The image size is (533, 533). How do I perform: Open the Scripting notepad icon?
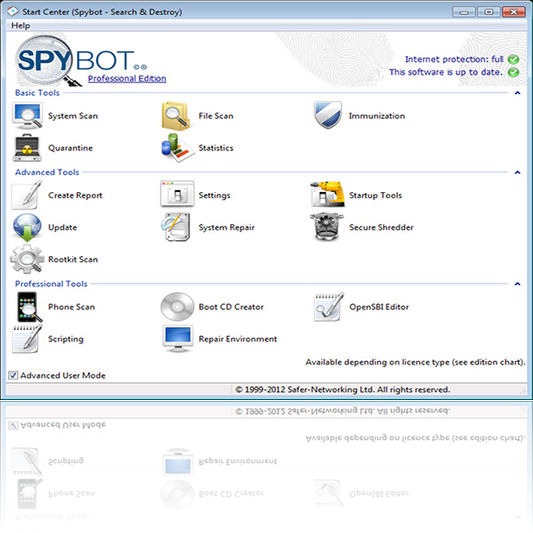[x=27, y=339]
